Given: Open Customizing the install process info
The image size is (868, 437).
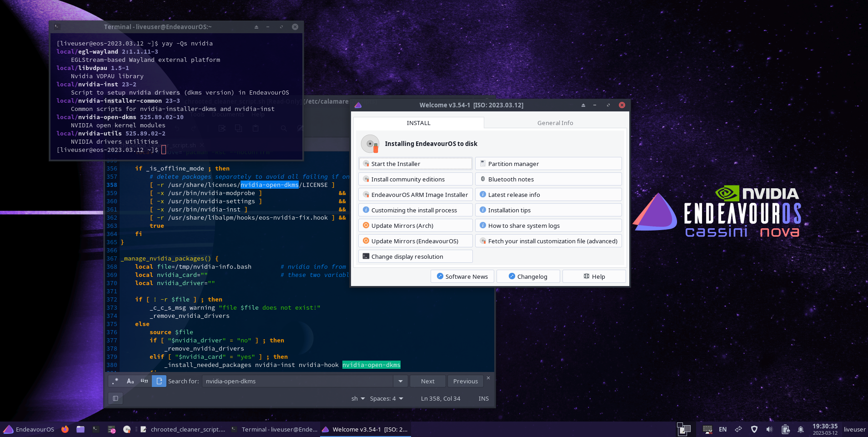Looking at the screenshot, I should click(416, 210).
